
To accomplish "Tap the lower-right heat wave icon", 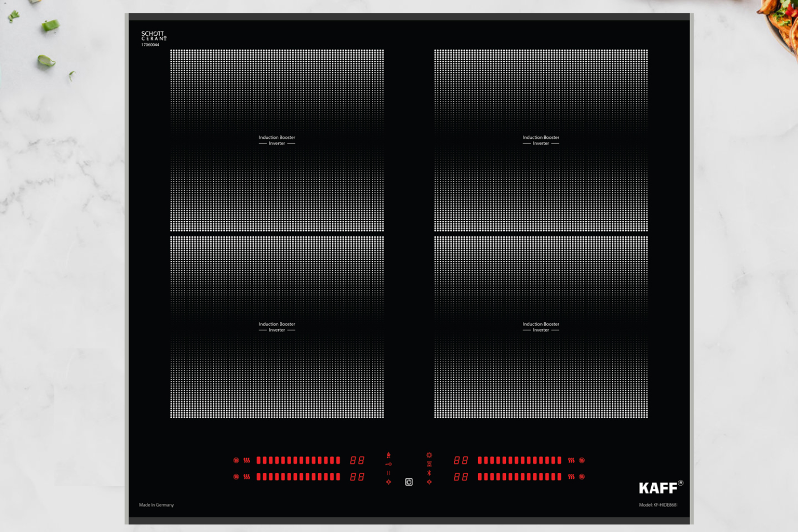I will (x=571, y=477).
